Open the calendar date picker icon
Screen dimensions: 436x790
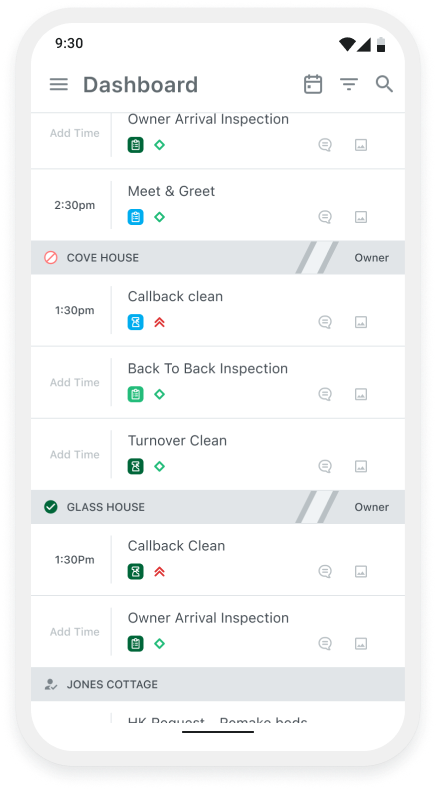313,84
